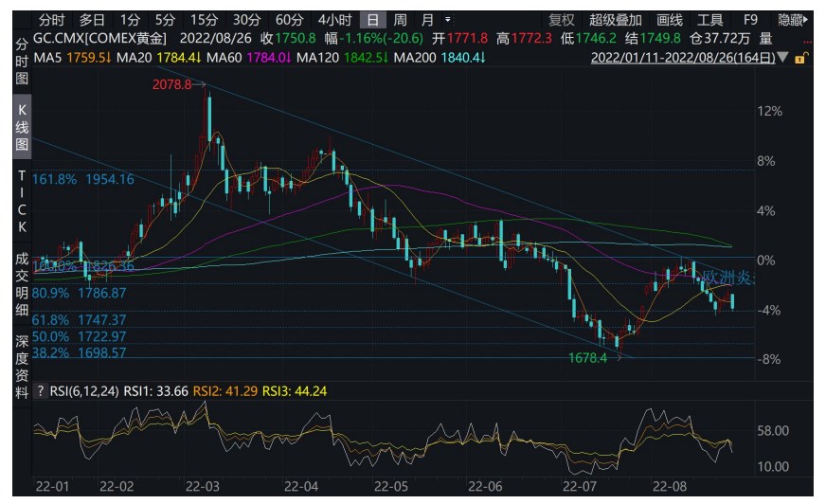Select the 5分 five-minute period
The image size is (826, 504).
click(x=165, y=20)
